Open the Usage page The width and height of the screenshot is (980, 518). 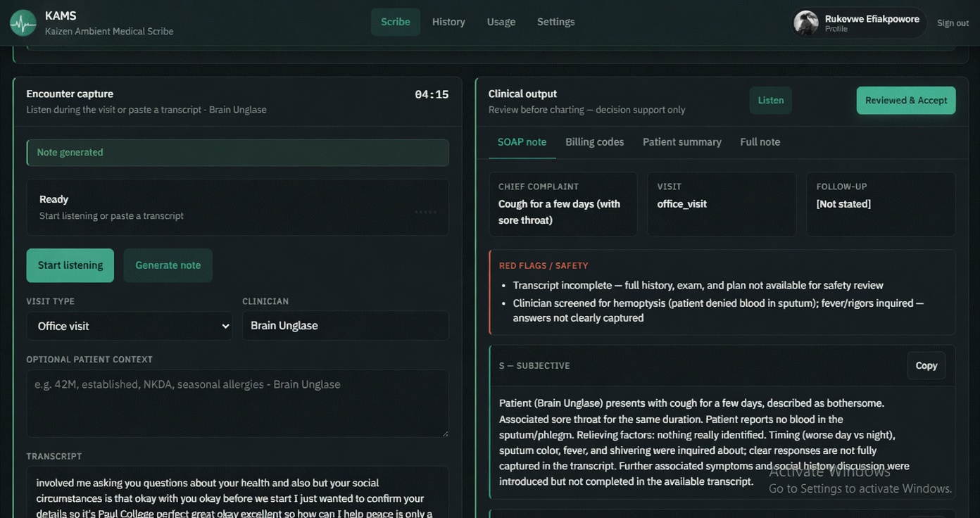click(501, 22)
